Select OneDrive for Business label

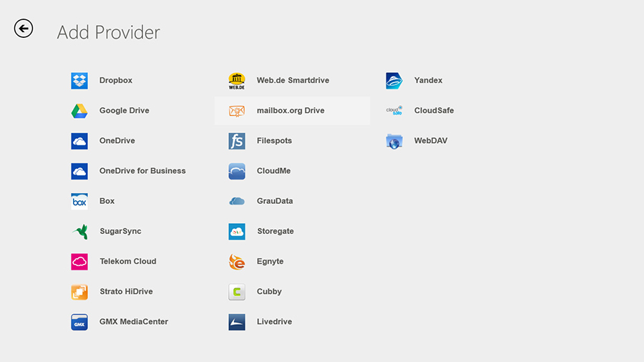[142, 171]
